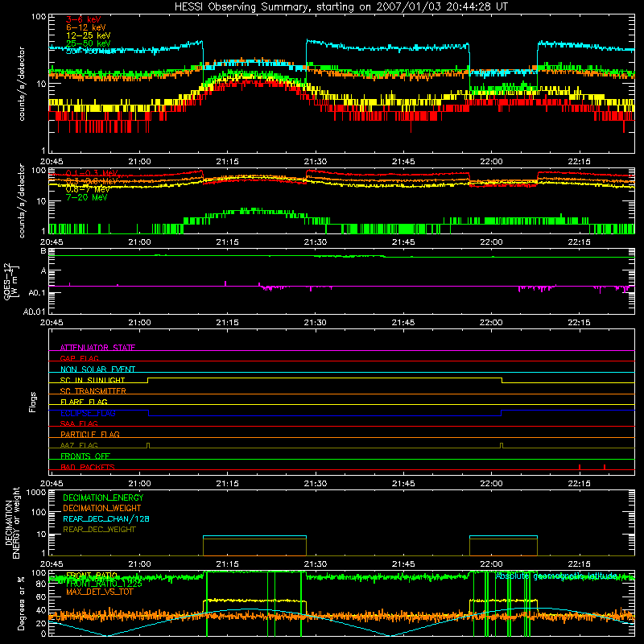Click the 22:00 tick label under the GOES panel
The width and height of the screenshot is (644, 644).
point(491,323)
